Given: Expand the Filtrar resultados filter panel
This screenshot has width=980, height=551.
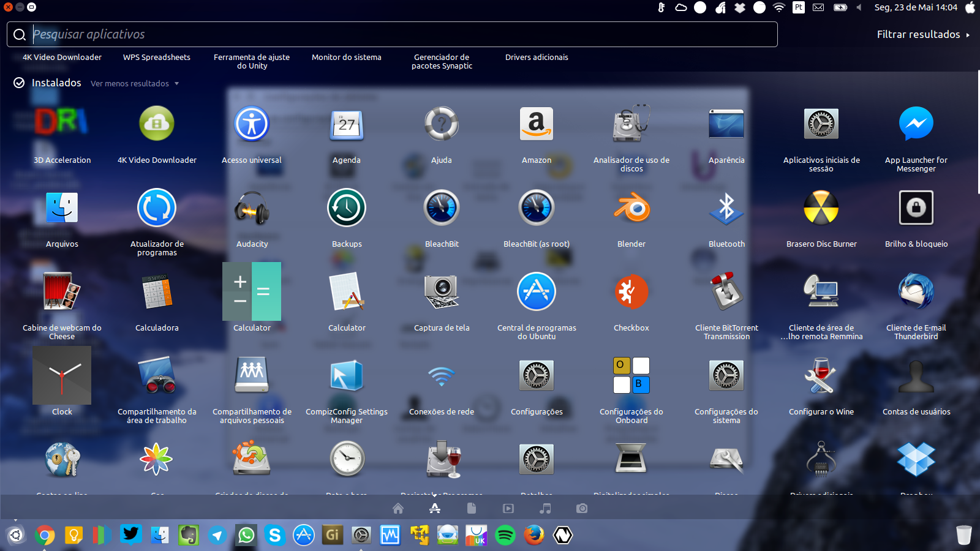Looking at the screenshot, I should click(923, 34).
